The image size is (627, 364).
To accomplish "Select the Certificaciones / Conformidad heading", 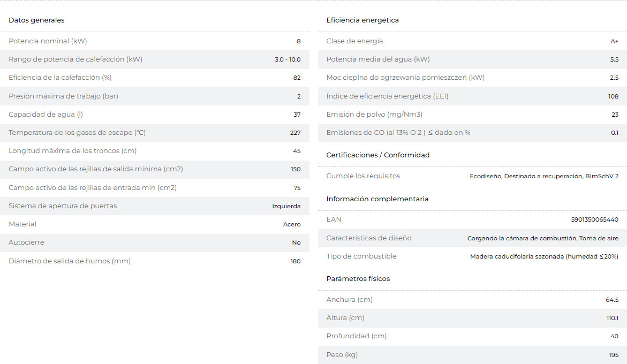I will (x=378, y=155).
